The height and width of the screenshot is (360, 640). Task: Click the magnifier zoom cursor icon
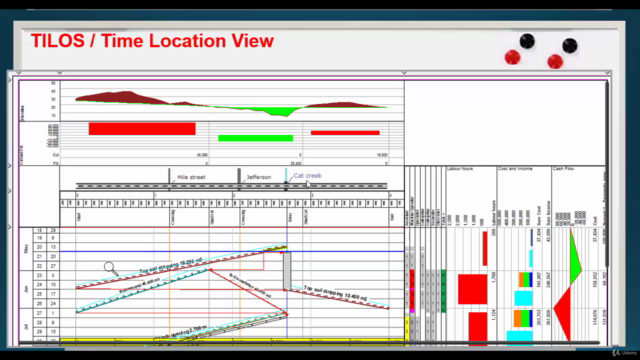pyautogui.click(x=110, y=268)
